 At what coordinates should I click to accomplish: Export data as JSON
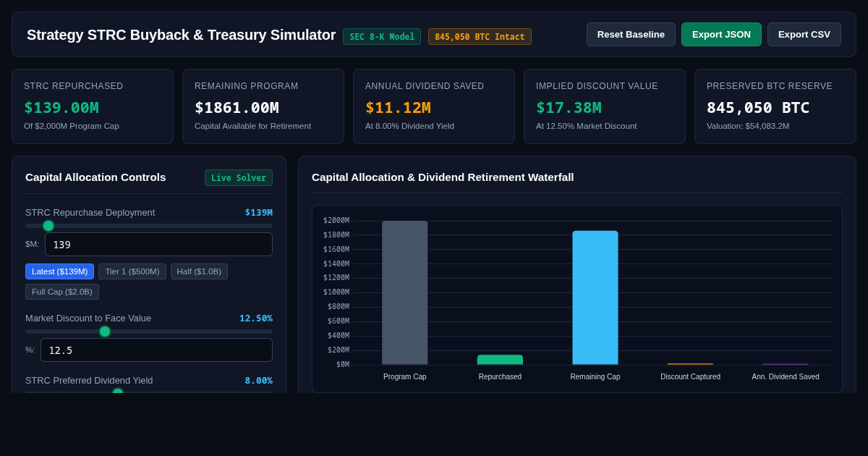721,34
